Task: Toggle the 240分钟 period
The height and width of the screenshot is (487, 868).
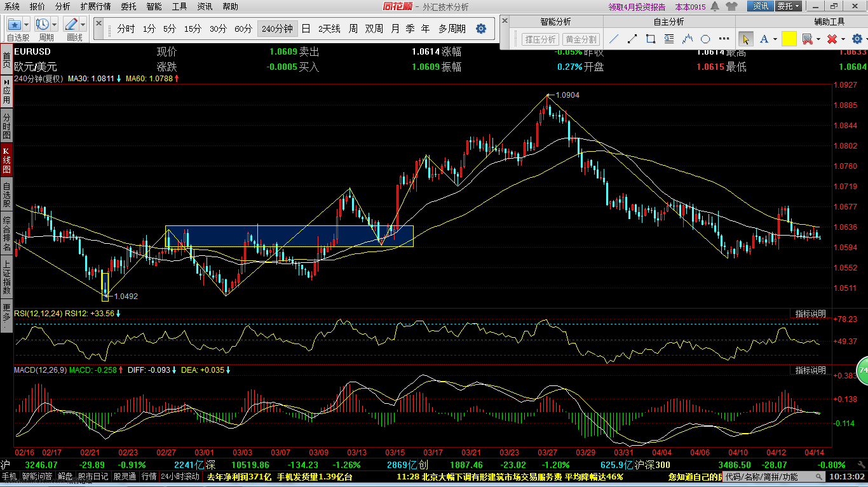Action: pos(277,29)
